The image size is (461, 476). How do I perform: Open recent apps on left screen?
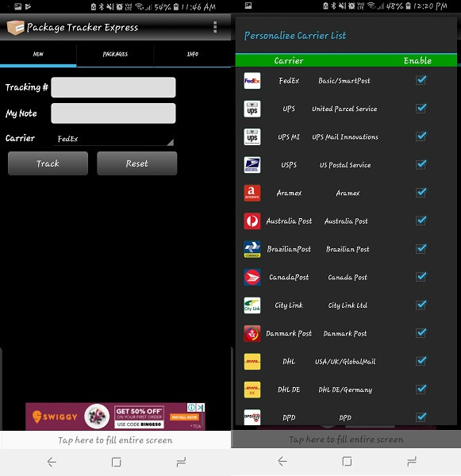point(181,462)
